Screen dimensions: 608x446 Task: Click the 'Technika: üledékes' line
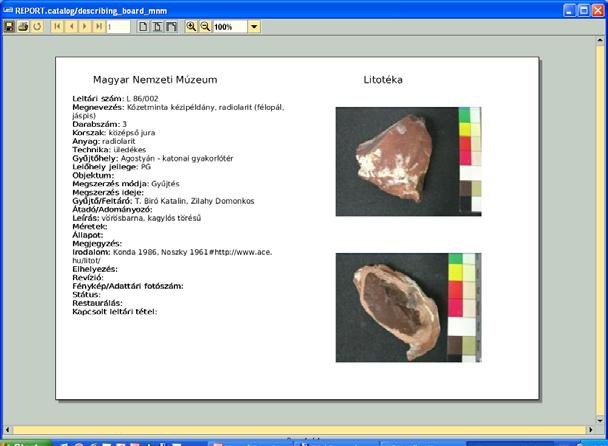tap(109, 150)
